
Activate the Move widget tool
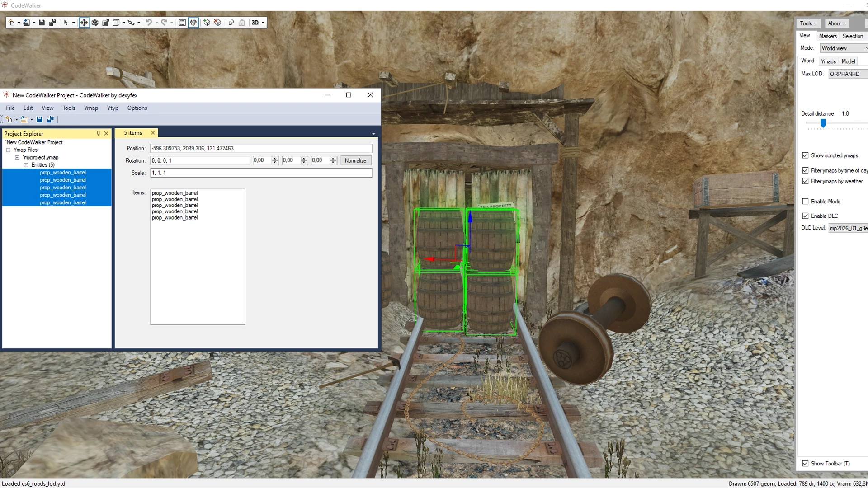(x=84, y=23)
